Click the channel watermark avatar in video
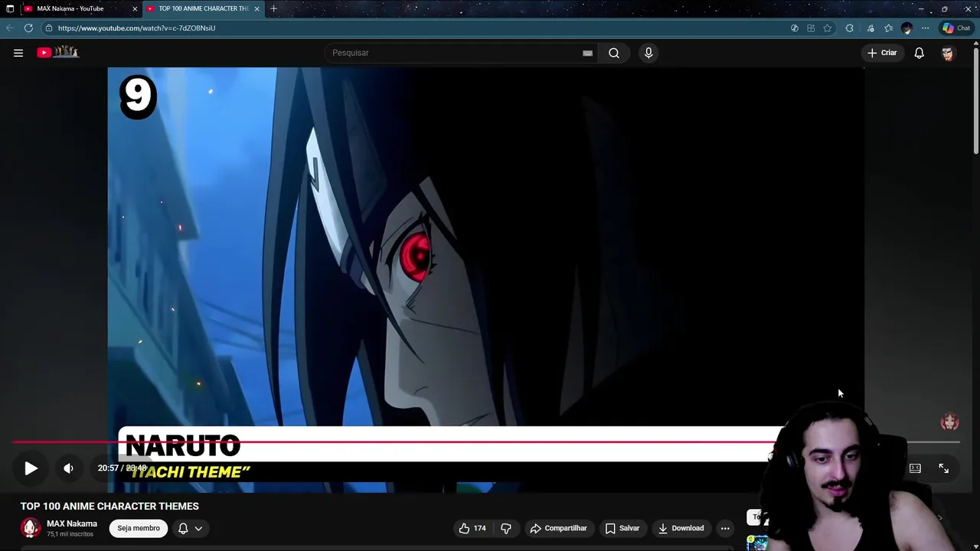Viewport: 980px width, 551px height. click(949, 422)
